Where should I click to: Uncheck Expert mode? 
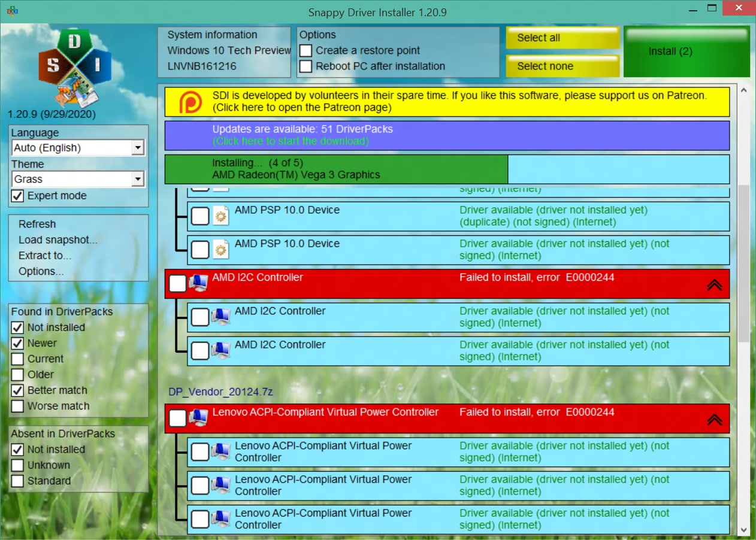pos(18,196)
